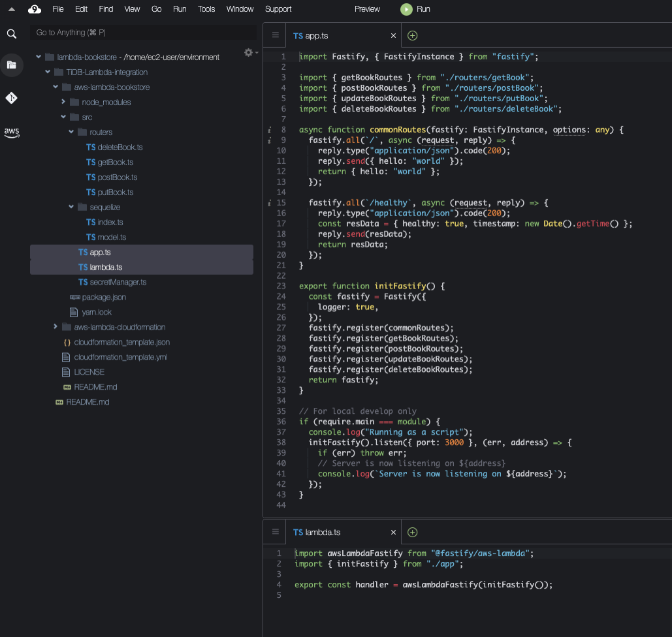Collapse the routers folder
This screenshot has width=672, height=637.
(71, 132)
